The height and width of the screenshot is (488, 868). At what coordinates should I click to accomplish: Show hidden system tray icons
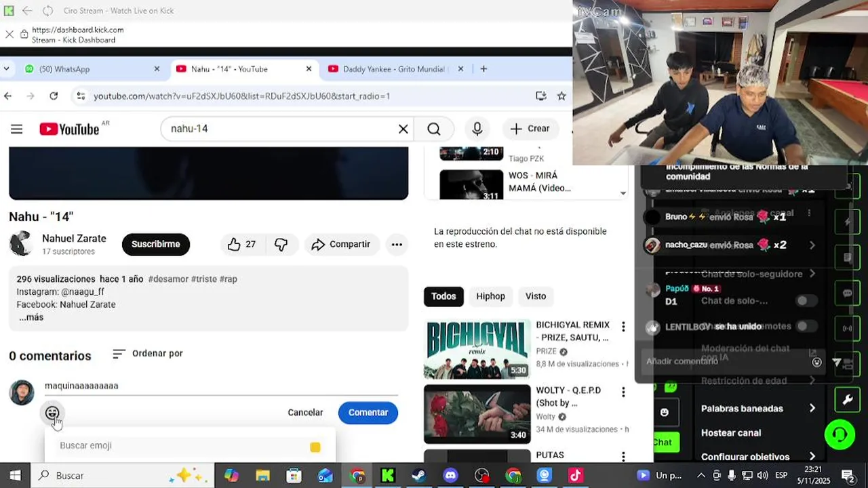[701, 476]
